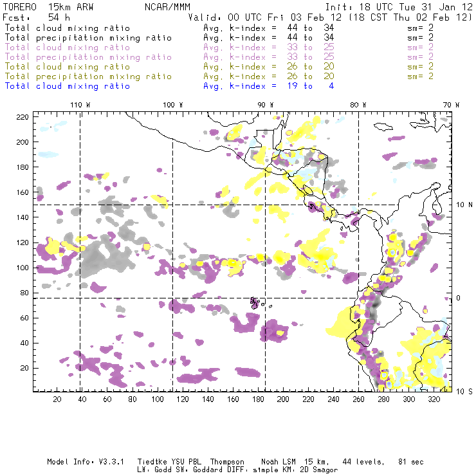
Task: Click the 'NCAR/MMM' header label
Action: (167, 7)
